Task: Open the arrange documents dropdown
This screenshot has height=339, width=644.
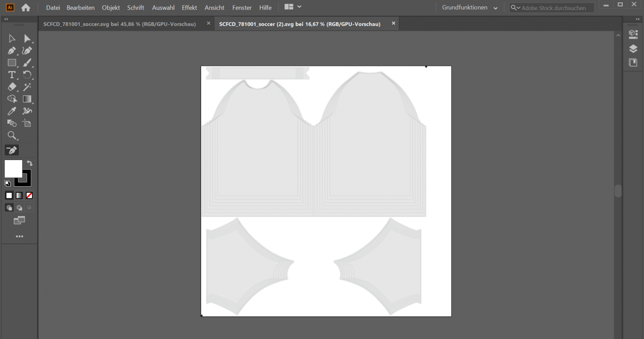Action: click(x=293, y=7)
